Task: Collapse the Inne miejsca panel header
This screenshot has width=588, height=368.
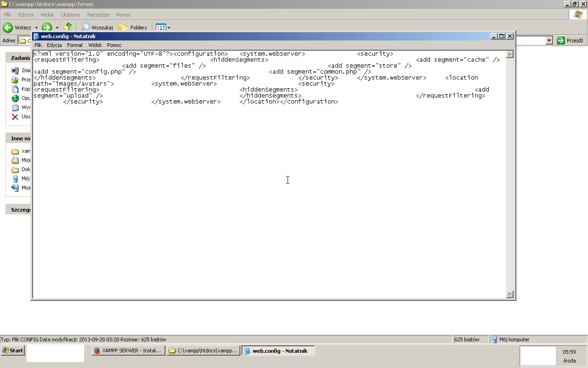Action: click(x=18, y=138)
